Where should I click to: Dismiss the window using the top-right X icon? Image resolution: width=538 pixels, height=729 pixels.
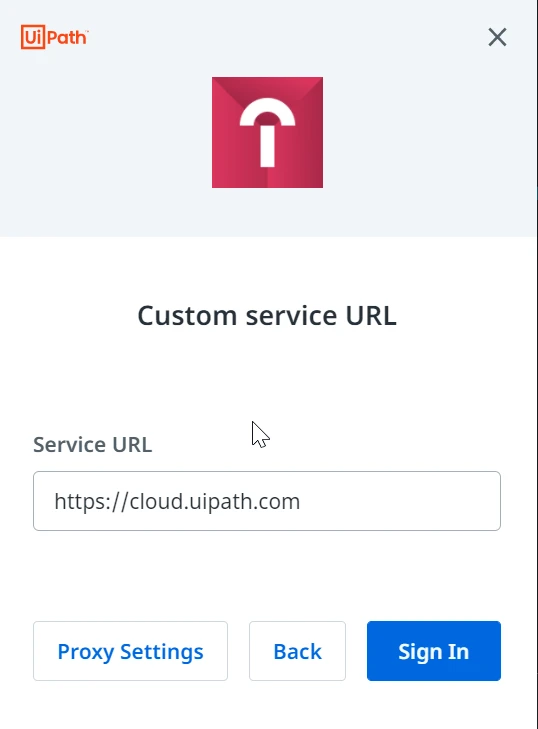(x=497, y=37)
